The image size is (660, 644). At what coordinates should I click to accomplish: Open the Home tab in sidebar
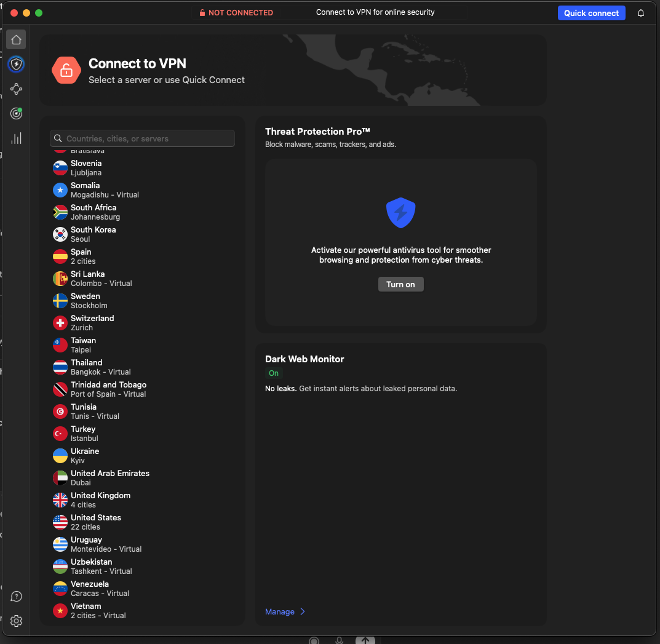pos(17,40)
